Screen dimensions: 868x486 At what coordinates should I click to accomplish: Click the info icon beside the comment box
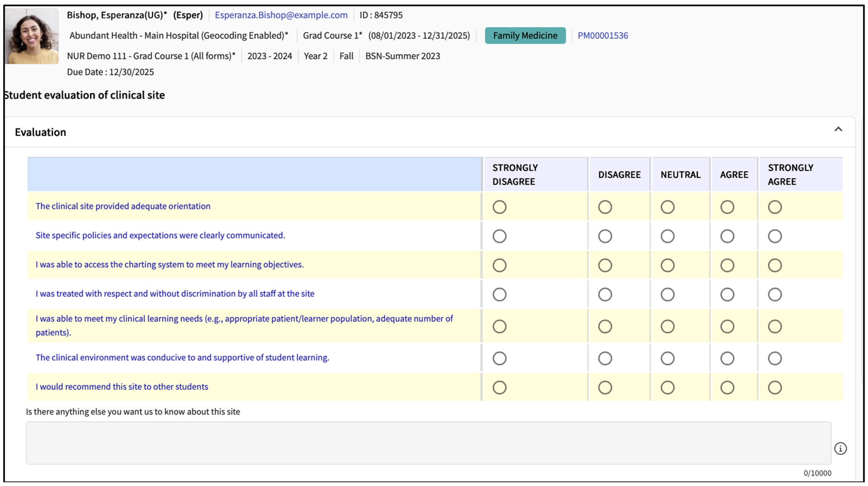(840, 448)
